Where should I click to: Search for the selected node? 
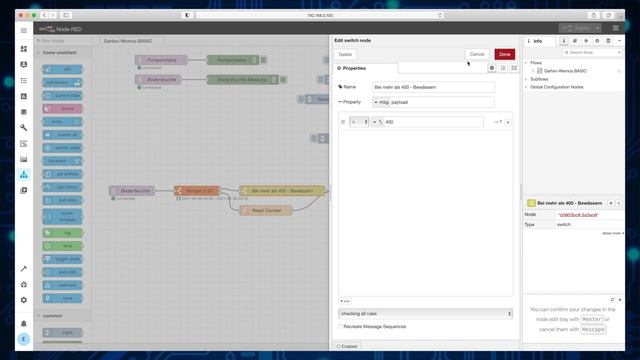tap(619, 203)
